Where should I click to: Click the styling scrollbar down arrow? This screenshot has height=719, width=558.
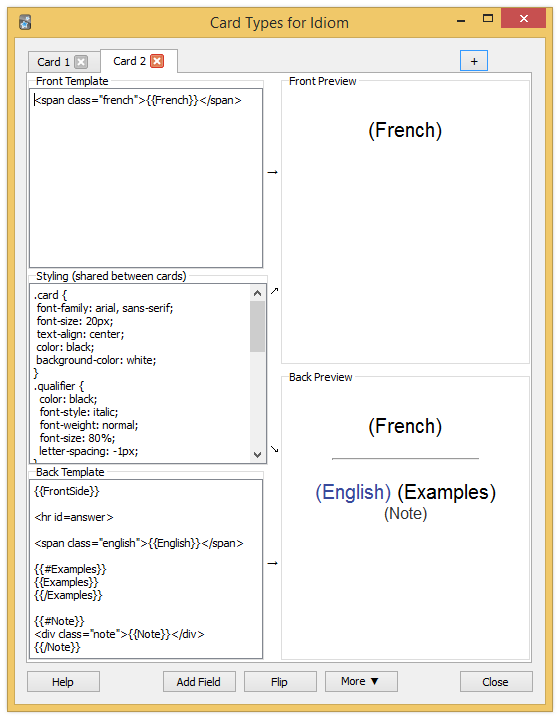(257, 454)
